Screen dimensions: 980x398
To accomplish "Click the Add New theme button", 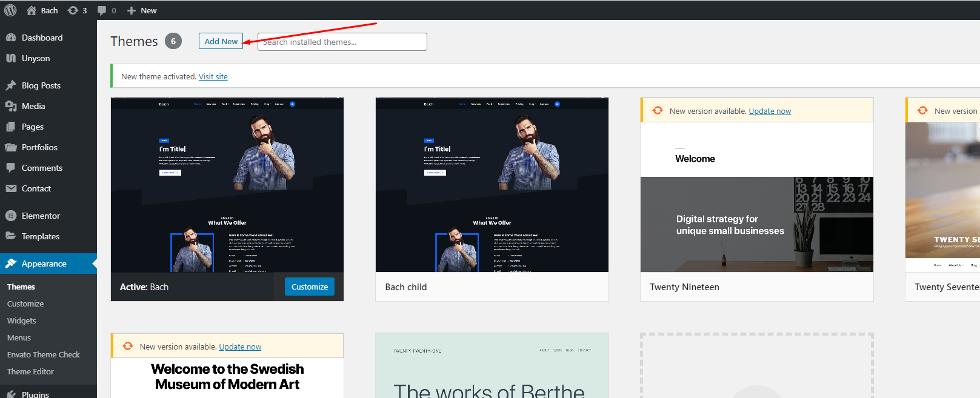I will tap(221, 41).
